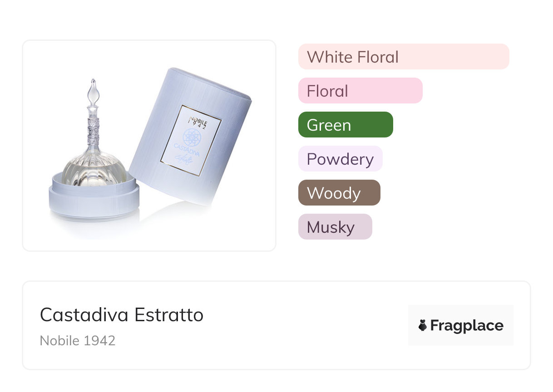The height and width of the screenshot is (392, 553).
Task: Click the glass flame-shaped bottle stopper
Action: coord(93,93)
